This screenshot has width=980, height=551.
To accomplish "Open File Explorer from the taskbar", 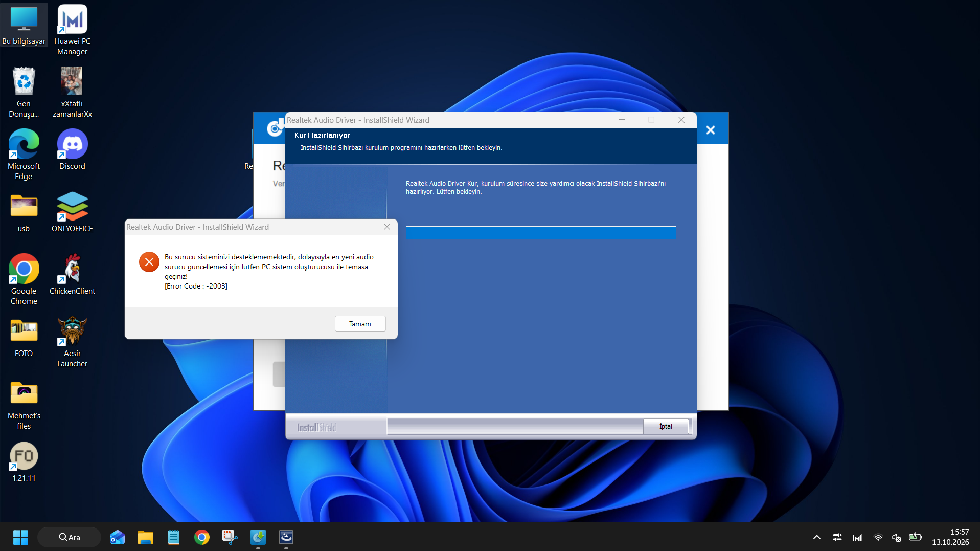I will pyautogui.click(x=146, y=537).
